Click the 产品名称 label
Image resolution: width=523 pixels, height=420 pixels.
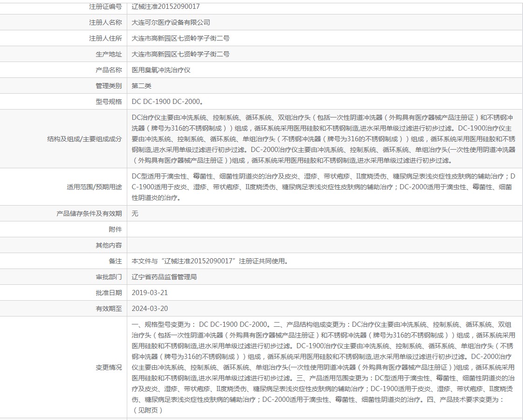109,70
